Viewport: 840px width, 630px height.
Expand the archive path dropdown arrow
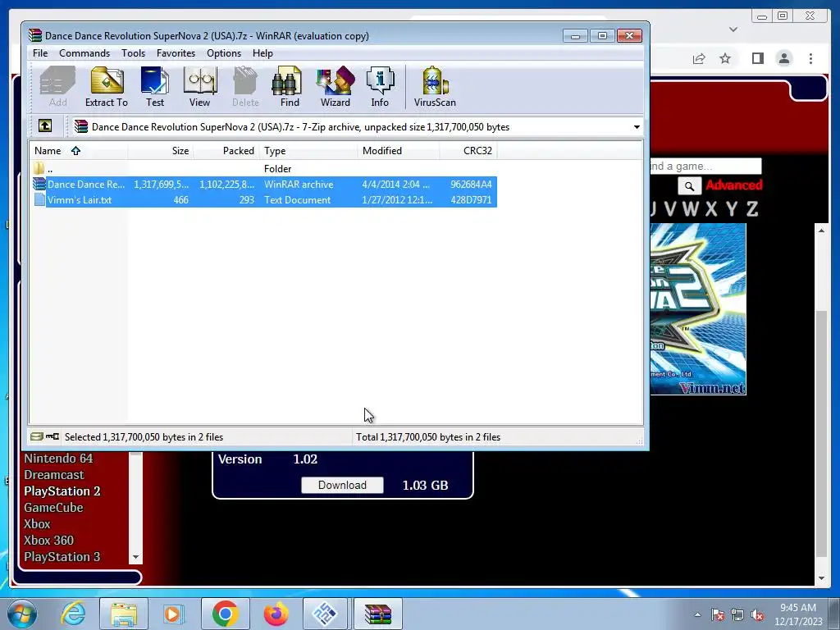click(637, 127)
